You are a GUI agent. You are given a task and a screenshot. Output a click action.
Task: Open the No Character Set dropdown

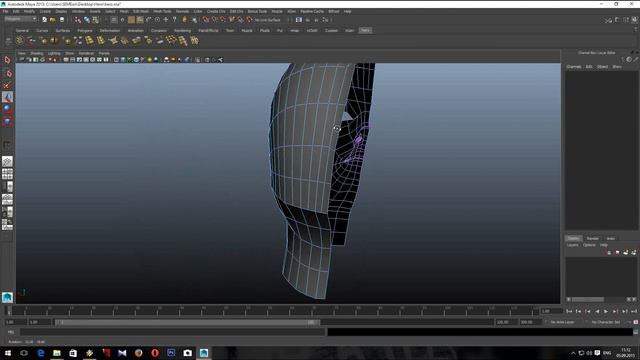click(x=605, y=322)
